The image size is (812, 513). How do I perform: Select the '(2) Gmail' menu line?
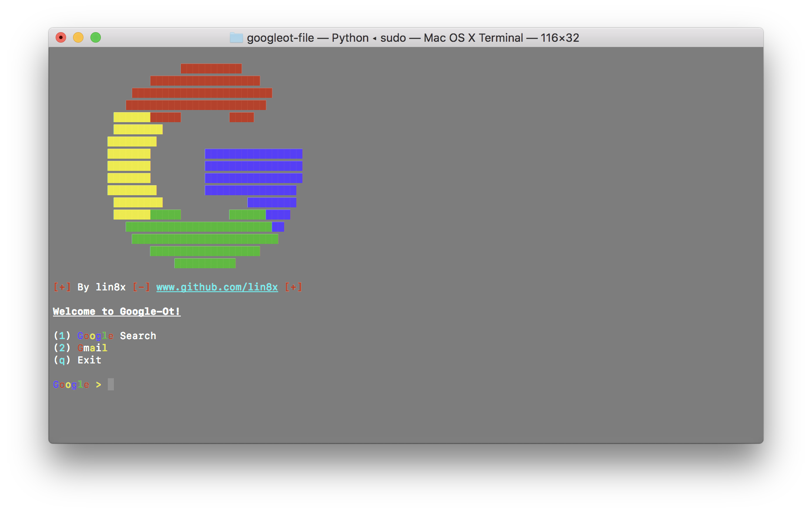click(x=80, y=348)
